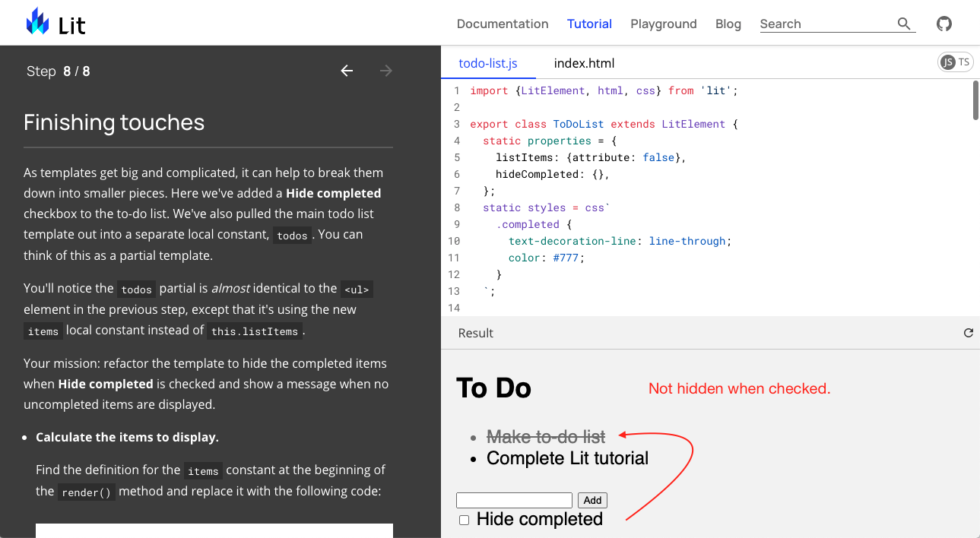The width and height of the screenshot is (980, 538).
Task: Switch to the index.html tab
Action: click(584, 63)
